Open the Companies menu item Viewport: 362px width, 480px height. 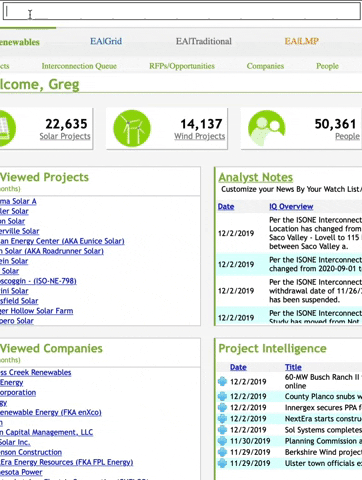265,66
